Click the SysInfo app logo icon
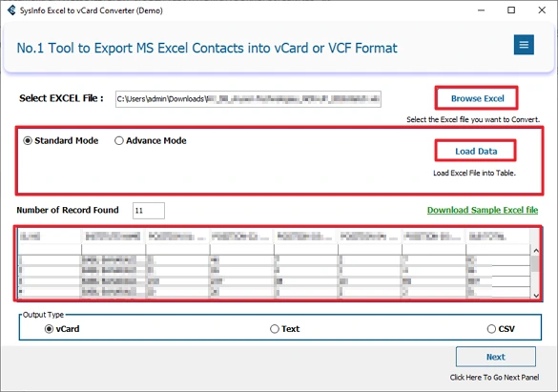The image size is (558, 392). click(11, 10)
